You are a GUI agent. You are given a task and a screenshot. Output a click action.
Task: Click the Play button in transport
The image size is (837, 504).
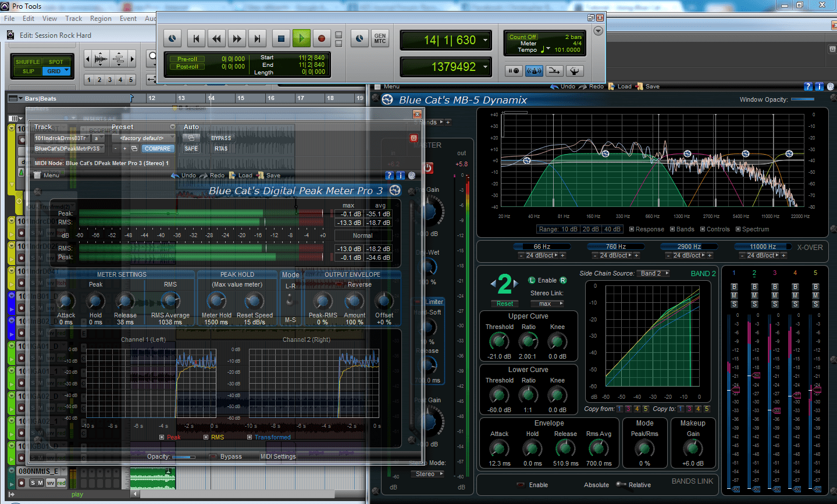tap(301, 38)
